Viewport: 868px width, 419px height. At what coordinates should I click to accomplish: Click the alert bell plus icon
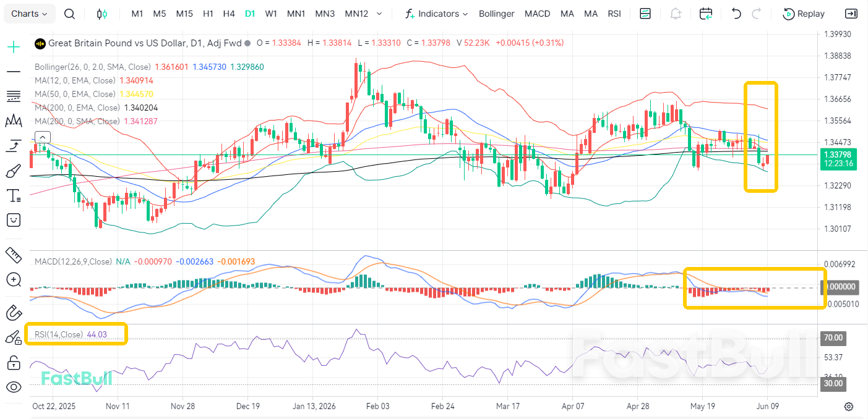(676, 14)
